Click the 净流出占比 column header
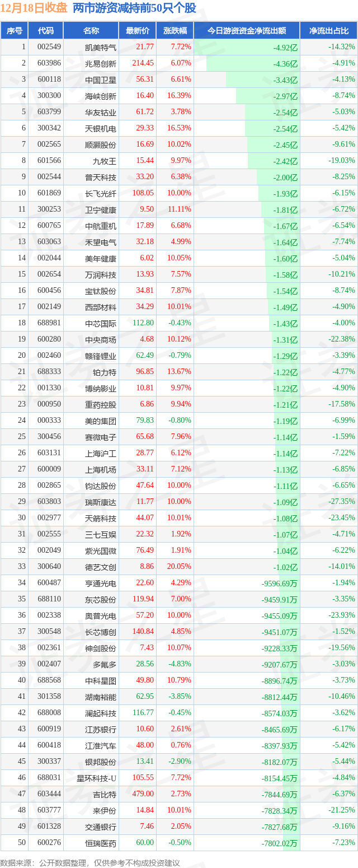The image size is (358, 868). point(329,31)
